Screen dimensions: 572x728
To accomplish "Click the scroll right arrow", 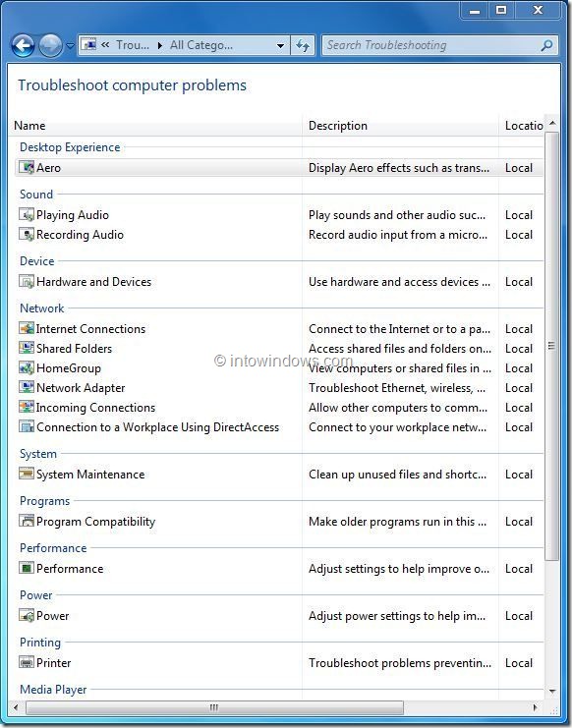I will point(536,707).
